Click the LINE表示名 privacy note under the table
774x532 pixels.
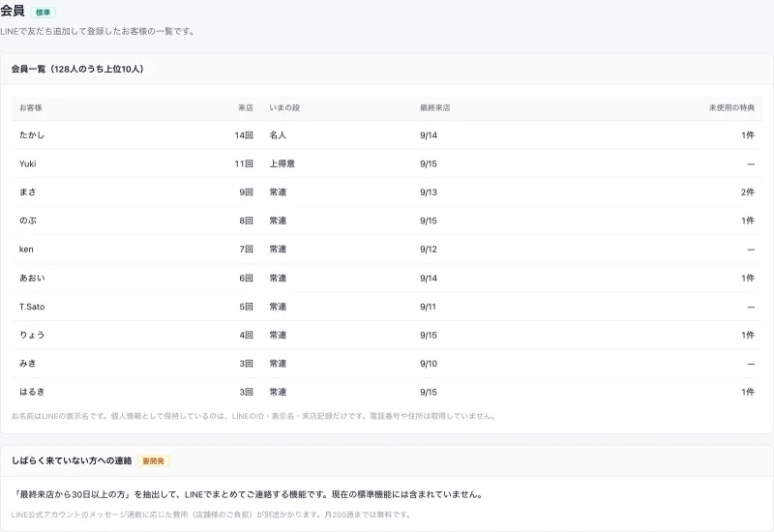tap(253, 416)
